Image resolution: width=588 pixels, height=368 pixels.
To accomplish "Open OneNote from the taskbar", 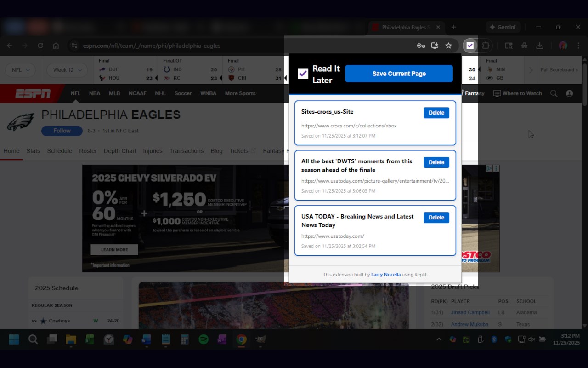I will click(222, 339).
